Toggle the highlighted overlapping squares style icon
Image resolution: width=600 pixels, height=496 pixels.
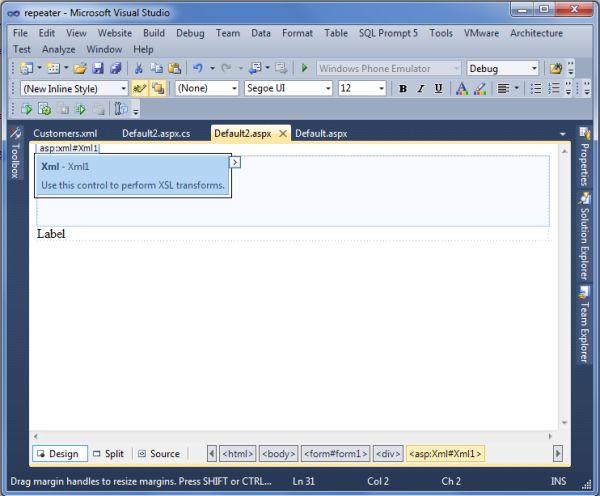[158, 89]
